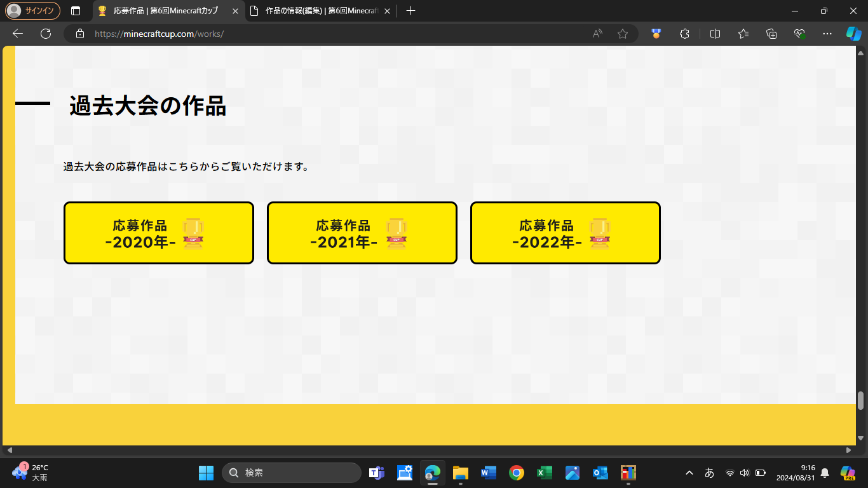The image size is (868, 488).
Task: Open the tab actions menu icon
Action: click(76, 11)
